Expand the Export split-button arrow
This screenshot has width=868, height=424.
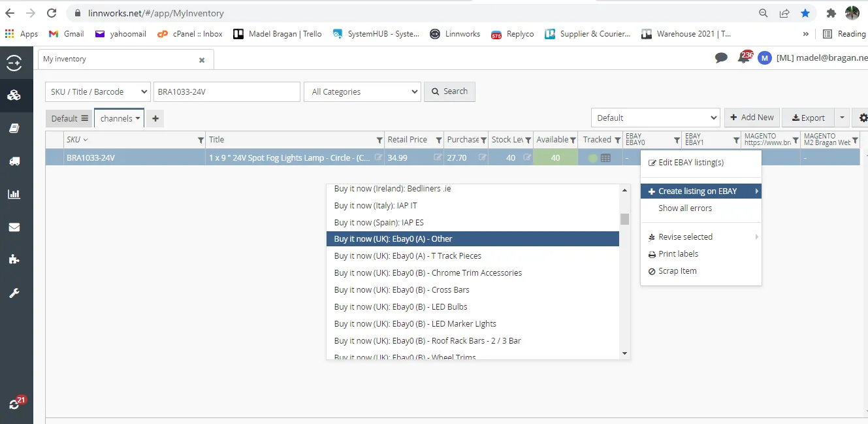click(x=843, y=118)
